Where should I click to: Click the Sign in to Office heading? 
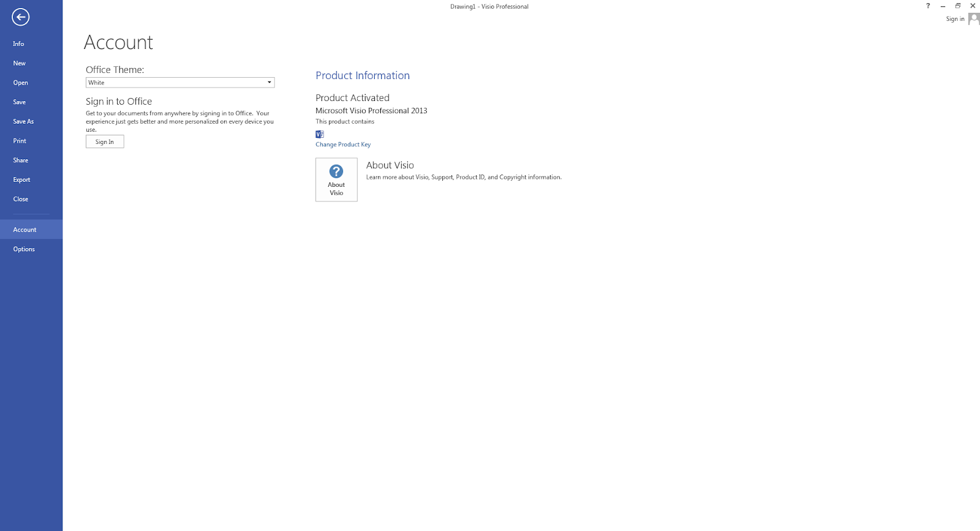click(x=119, y=102)
